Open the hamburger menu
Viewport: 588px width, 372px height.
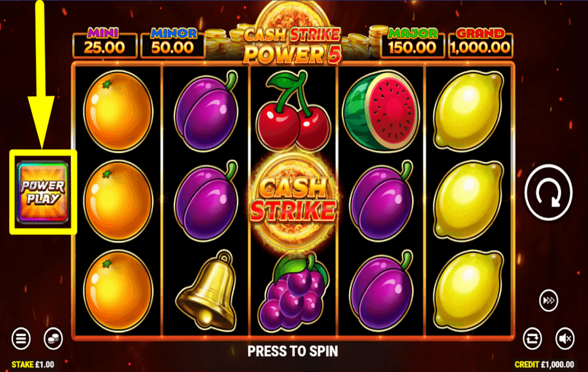point(21,339)
